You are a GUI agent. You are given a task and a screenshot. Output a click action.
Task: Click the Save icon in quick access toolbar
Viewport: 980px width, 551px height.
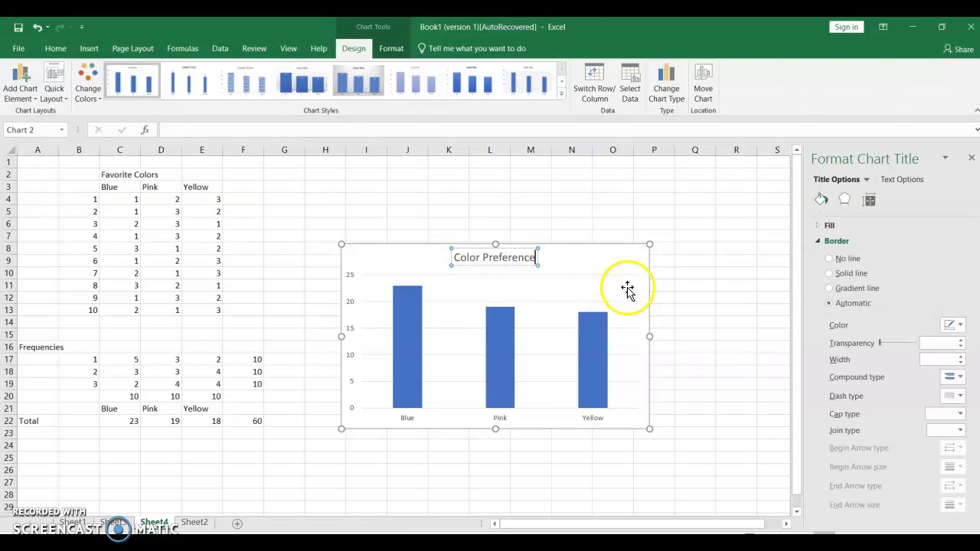(x=18, y=27)
